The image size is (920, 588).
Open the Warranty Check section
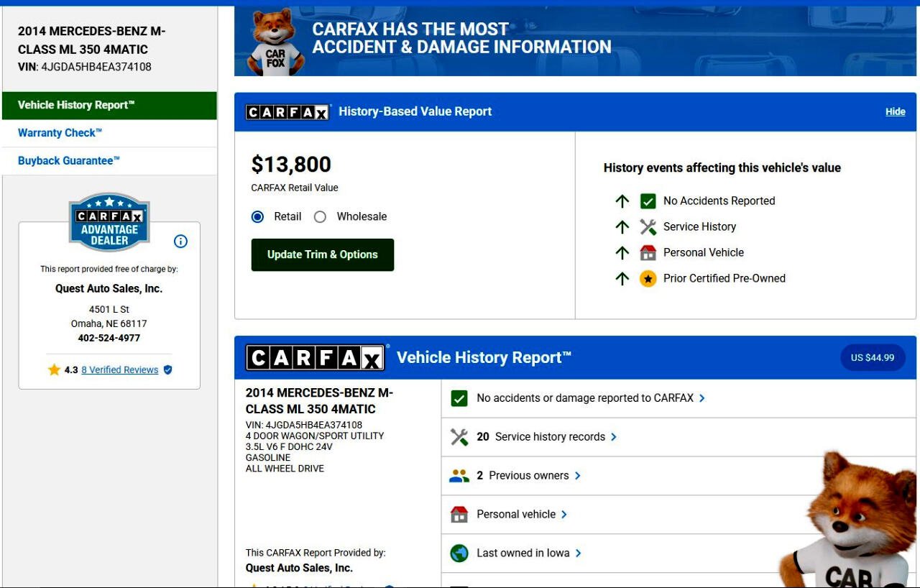point(60,133)
